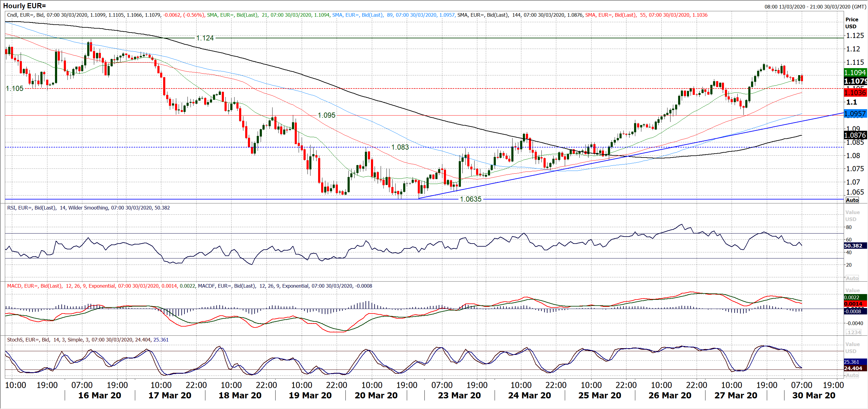Click the '30 Mar 20' date label
The height and width of the screenshot is (409, 868).
(x=814, y=396)
